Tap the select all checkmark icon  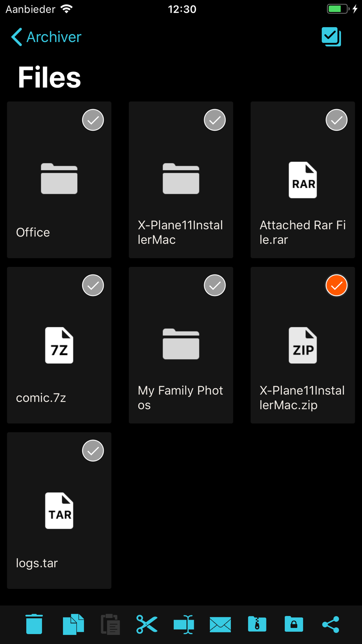(331, 37)
